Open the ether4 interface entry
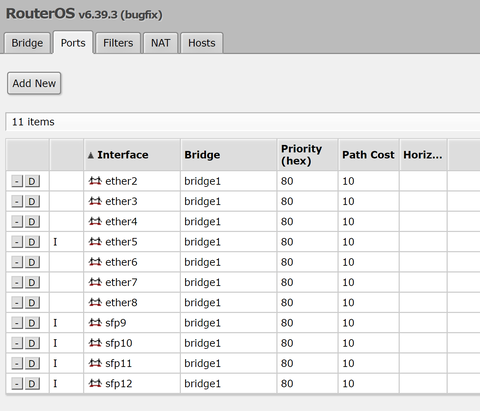480x411 pixels. tap(121, 222)
